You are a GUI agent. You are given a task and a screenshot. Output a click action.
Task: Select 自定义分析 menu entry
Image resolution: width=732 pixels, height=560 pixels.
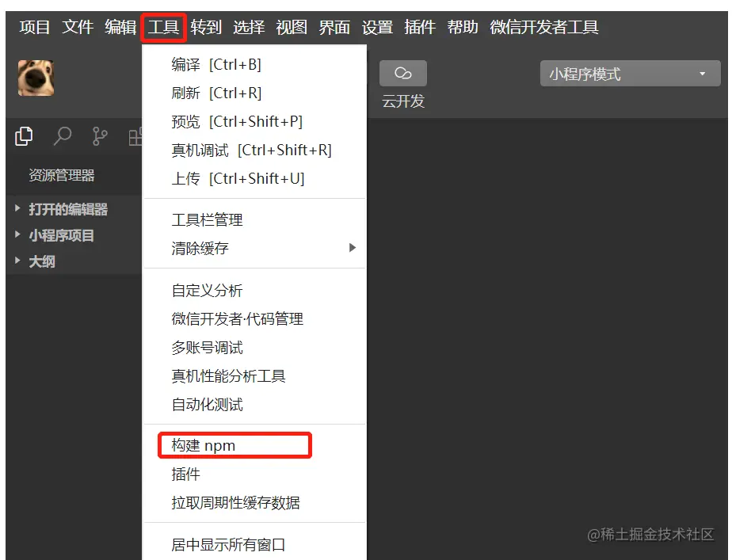click(x=254, y=290)
